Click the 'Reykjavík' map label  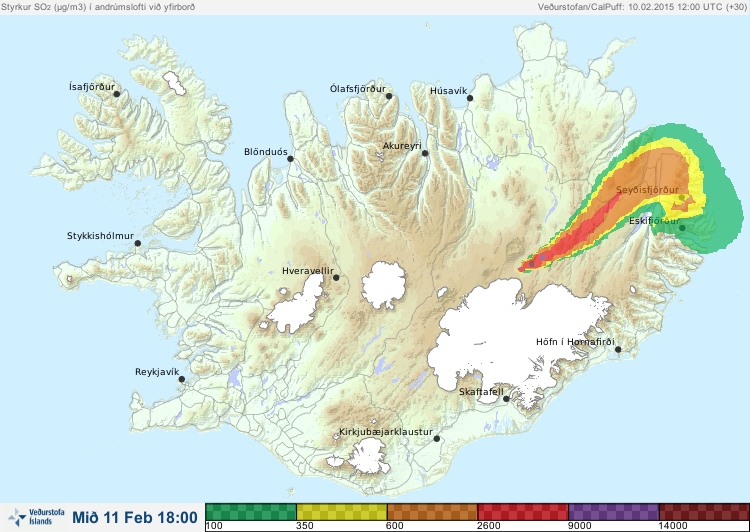[x=157, y=372]
